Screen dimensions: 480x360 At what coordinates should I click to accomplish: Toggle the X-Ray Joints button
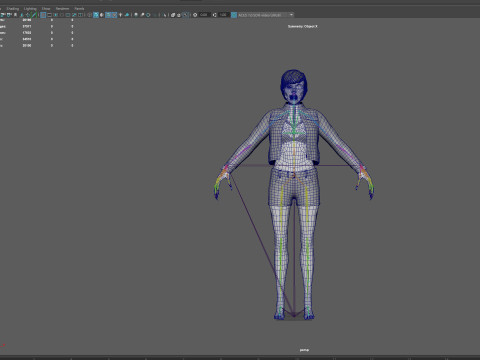(x=185, y=15)
